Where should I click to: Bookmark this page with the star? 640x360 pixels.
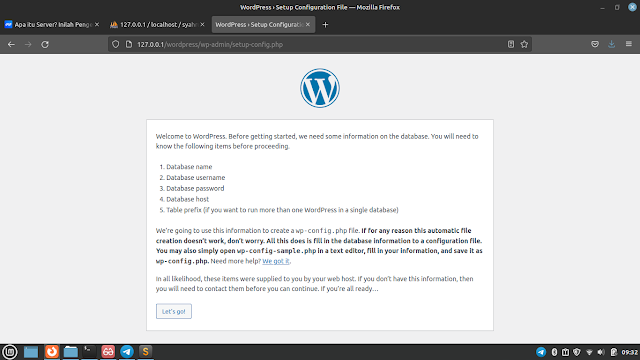point(524,44)
